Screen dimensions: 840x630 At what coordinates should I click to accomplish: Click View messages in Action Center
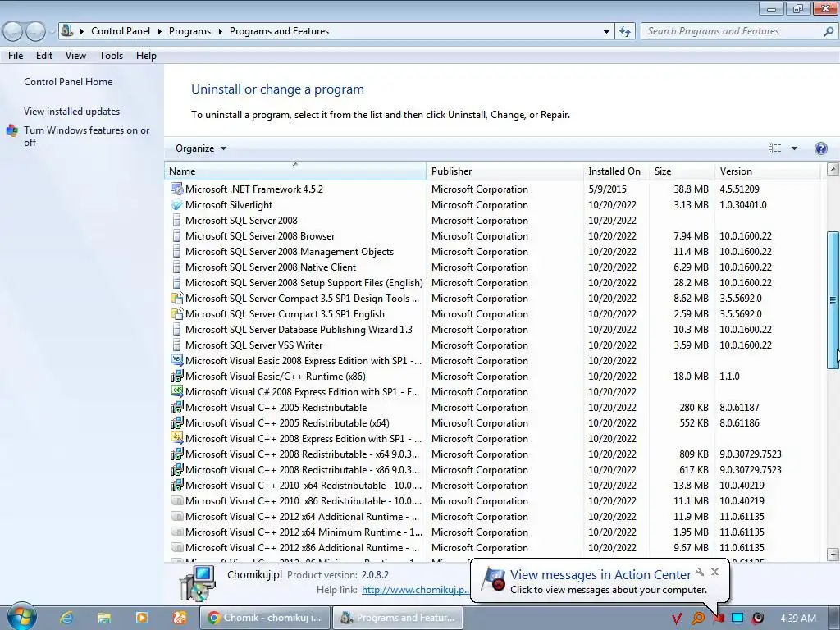click(600, 575)
